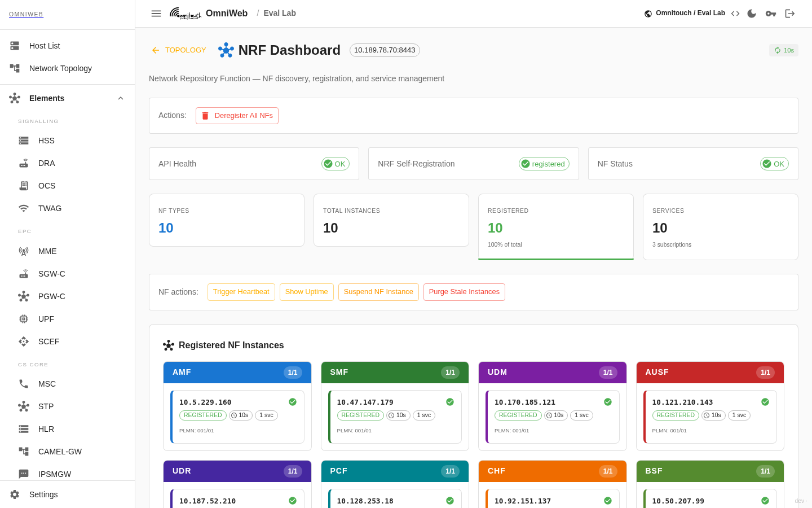Click Deregister All NFs button
Image resolution: width=812 pixels, height=508 pixels.
237,116
